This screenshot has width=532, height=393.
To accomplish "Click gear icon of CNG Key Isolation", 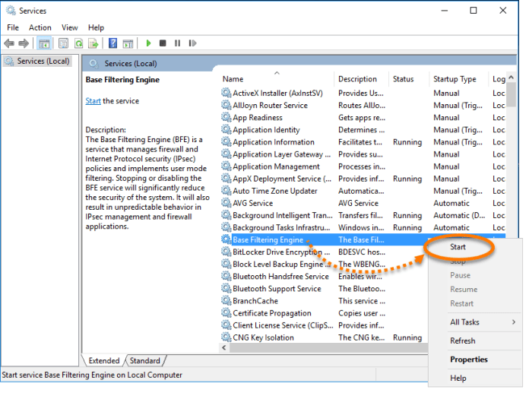I will tap(226, 337).
